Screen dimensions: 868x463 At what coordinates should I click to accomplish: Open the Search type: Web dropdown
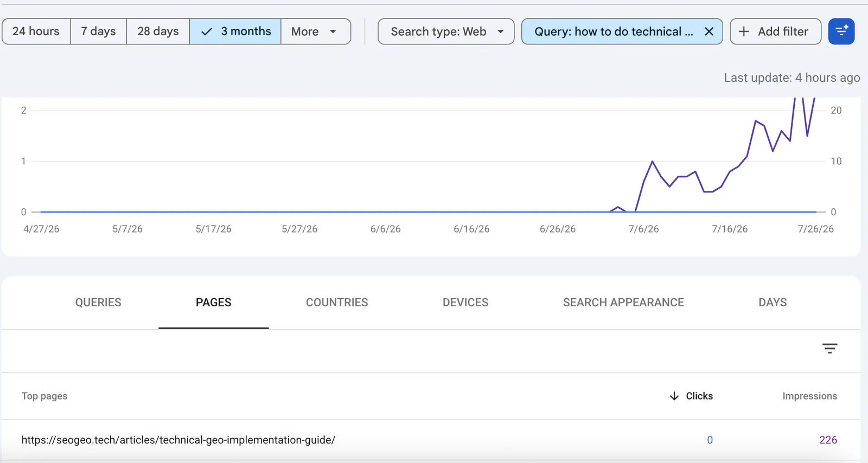click(x=446, y=31)
